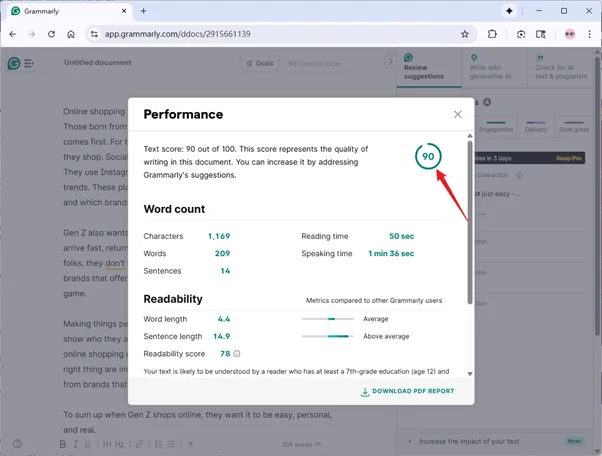Open the help question mark icon
Screen dimensions: 602x456
click(17, 444)
